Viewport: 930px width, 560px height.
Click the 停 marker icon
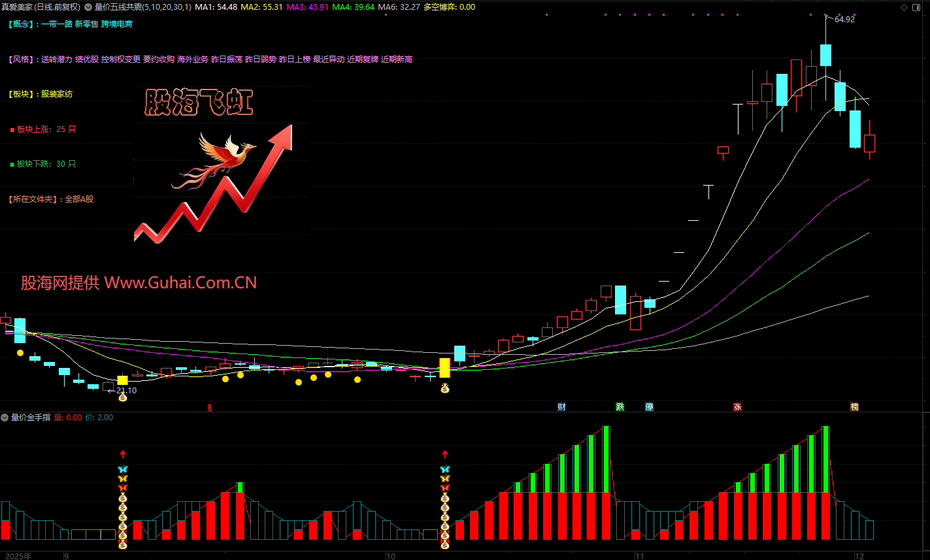[649, 407]
